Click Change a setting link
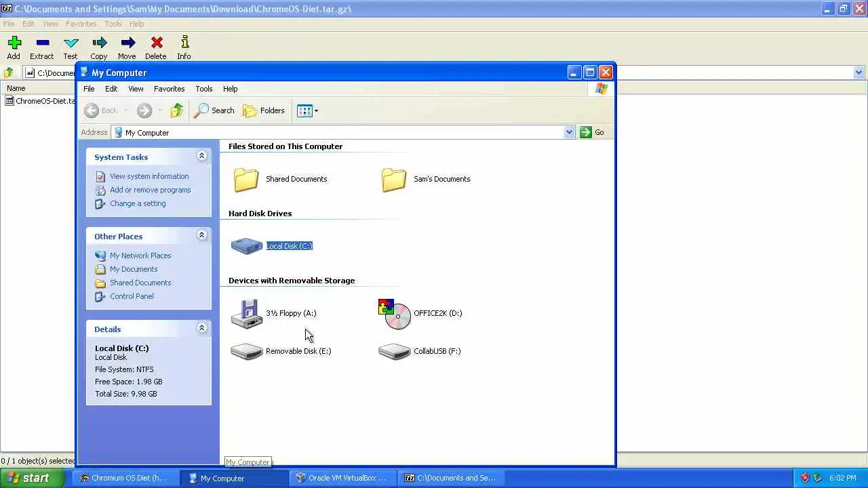The image size is (868, 488). coord(138,203)
